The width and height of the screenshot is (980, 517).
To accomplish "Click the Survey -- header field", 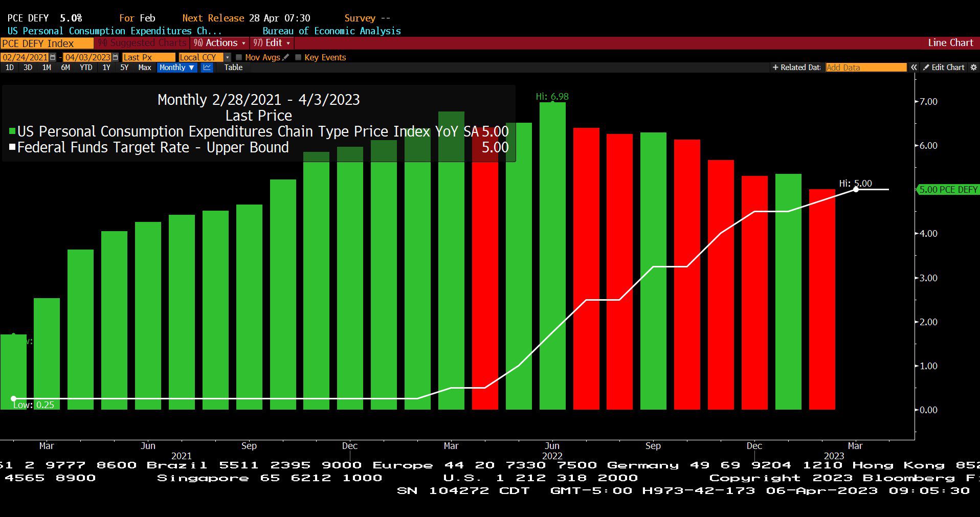I will (x=367, y=18).
